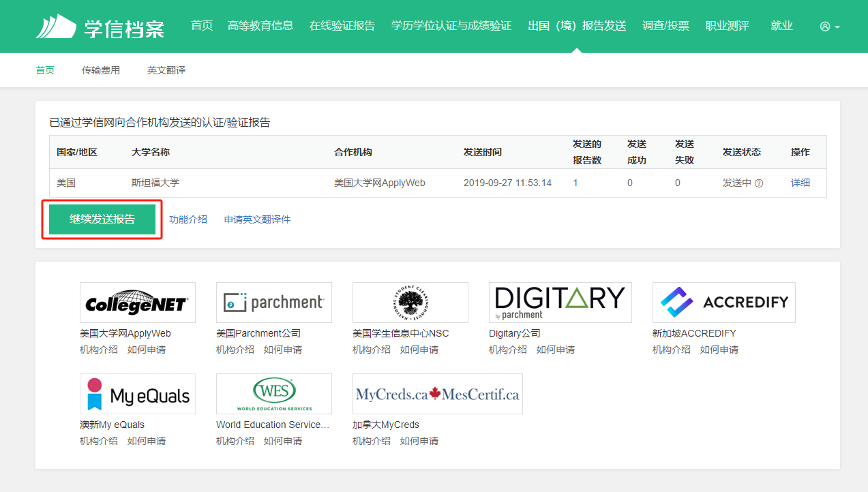Click the 美国 country cell
The height and width of the screenshot is (492, 868).
(66, 183)
